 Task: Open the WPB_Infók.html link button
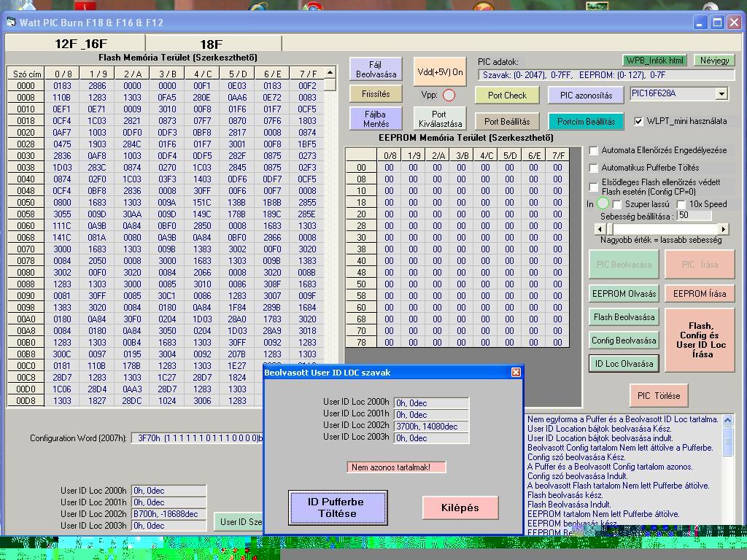(x=654, y=61)
